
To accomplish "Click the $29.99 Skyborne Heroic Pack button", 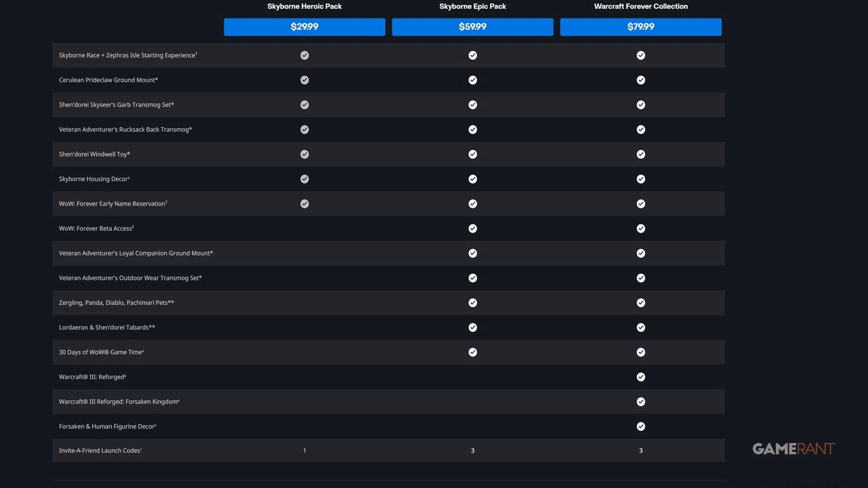I will pos(304,27).
